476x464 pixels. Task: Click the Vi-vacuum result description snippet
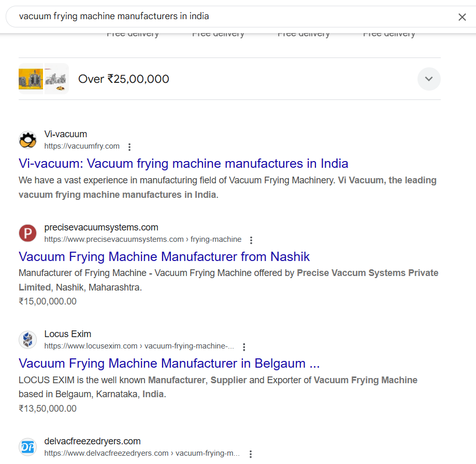click(228, 187)
